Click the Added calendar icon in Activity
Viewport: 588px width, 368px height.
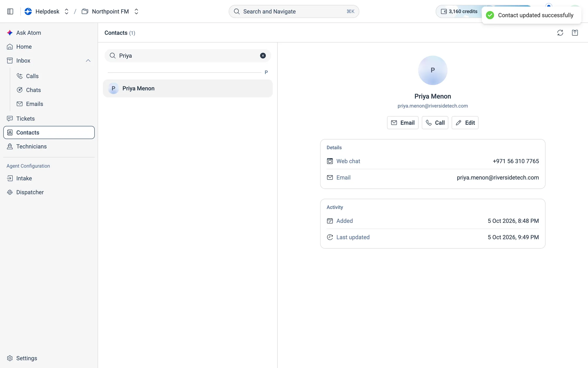tap(330, 221)
